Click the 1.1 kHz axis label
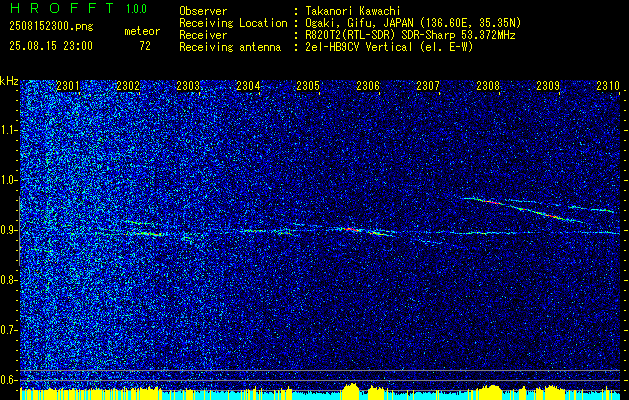This screenshot has width=629, height=400. click(x=9, y=130)
